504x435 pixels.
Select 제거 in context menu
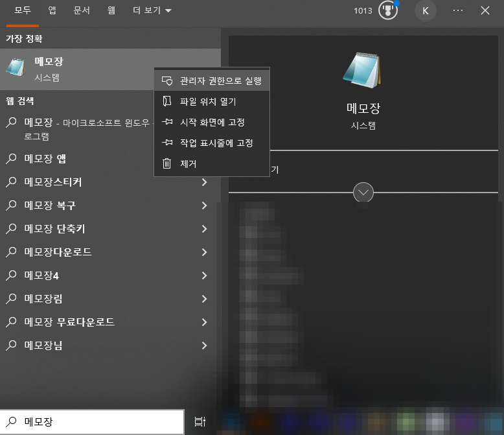click(x=212, y=163)
